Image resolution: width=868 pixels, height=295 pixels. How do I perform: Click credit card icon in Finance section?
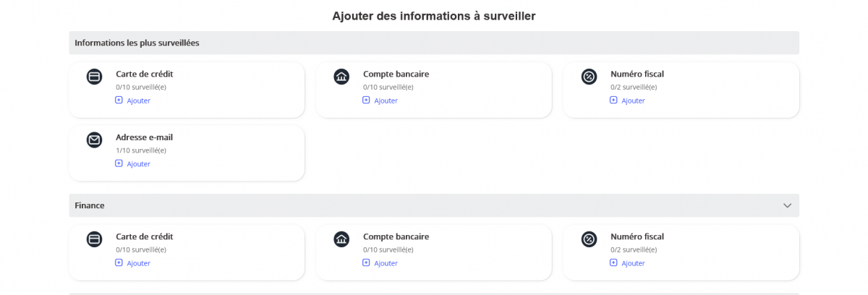[x=94, y=239]
